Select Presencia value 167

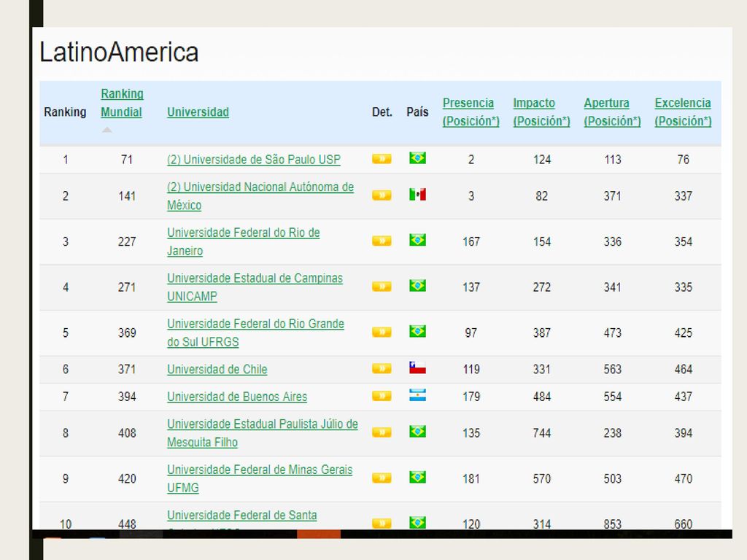(x=471, y=242)
